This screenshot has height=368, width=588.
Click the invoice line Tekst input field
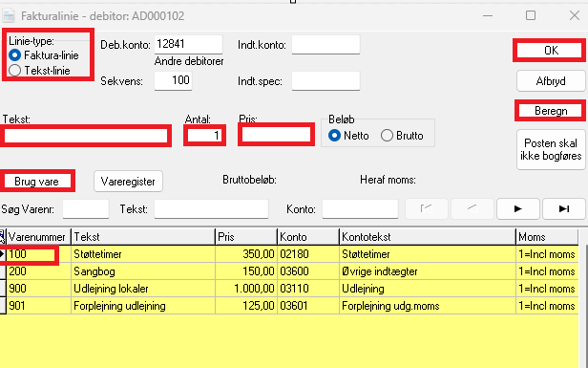[x=86, y=136]
